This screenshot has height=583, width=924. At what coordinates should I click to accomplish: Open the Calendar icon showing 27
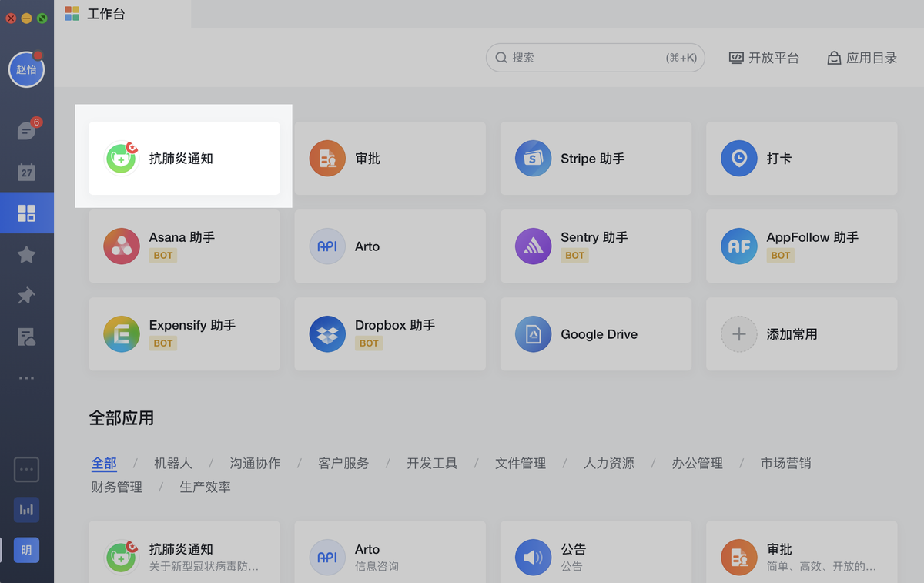[26, 171]
